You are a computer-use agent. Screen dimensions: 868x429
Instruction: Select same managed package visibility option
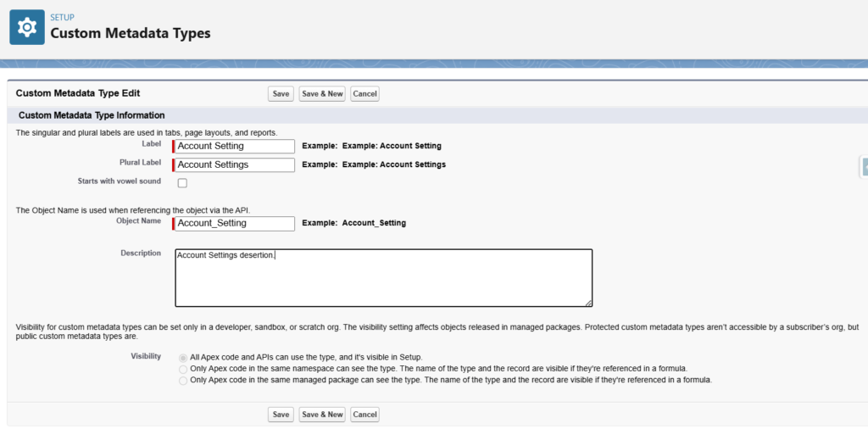coord(183,381)
